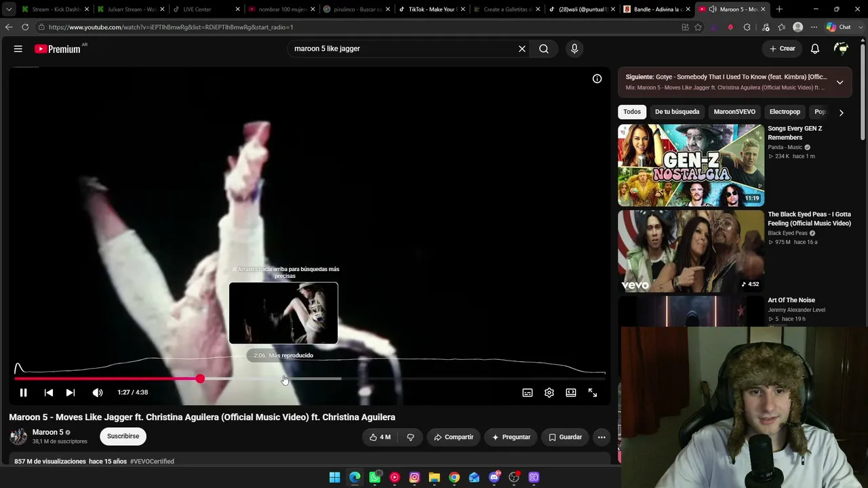
Task: Select the 'Electropop' filter chip
Action: pos(785,112)
